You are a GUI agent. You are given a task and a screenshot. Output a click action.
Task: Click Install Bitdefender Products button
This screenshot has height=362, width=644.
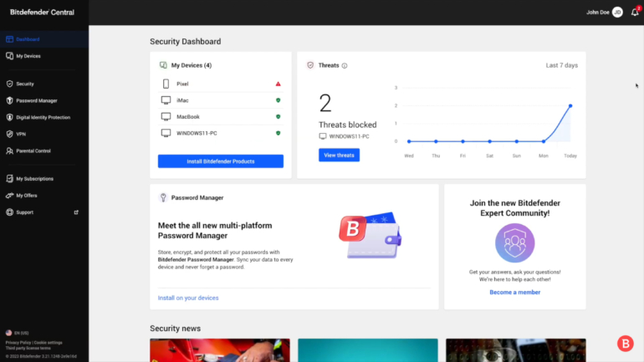pyautogui.click(x=221, y=161)
